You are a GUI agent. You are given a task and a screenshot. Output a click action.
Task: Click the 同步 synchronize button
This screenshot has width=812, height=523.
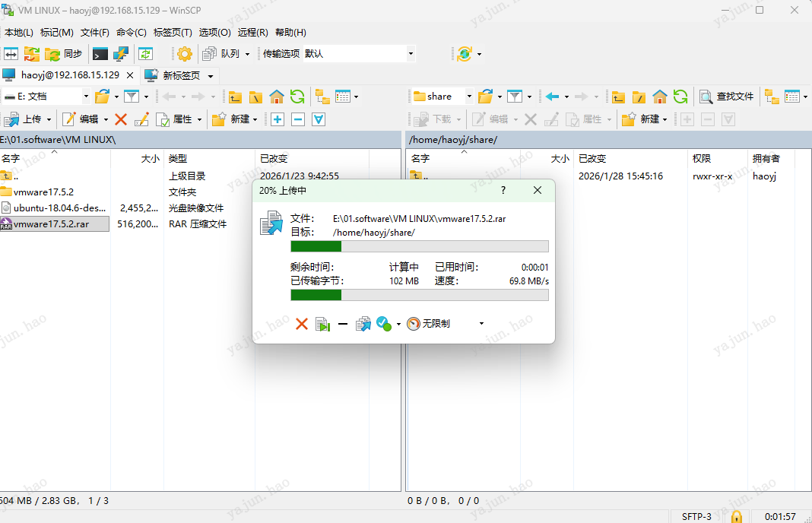pyautogui.click(x=64, y=53)
